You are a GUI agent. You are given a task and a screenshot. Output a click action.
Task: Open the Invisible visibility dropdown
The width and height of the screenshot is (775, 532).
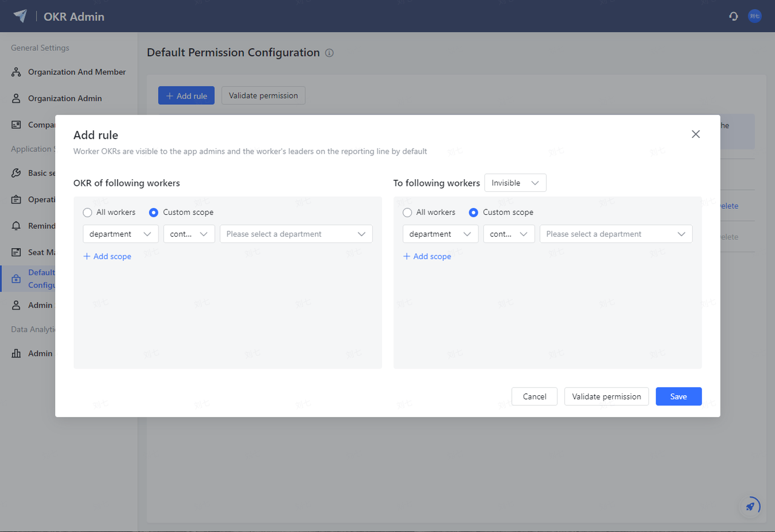(x=515, y=182)
